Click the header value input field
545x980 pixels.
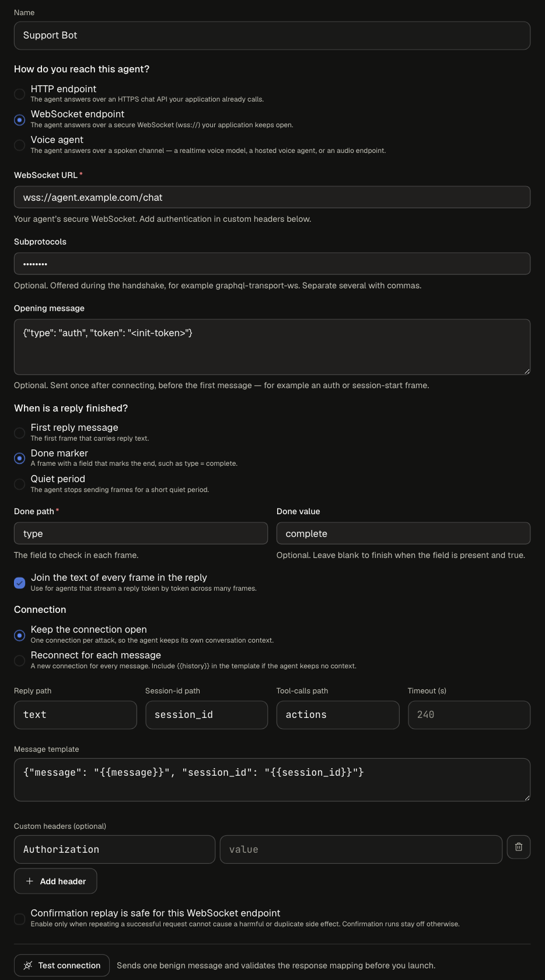[361, 849]
